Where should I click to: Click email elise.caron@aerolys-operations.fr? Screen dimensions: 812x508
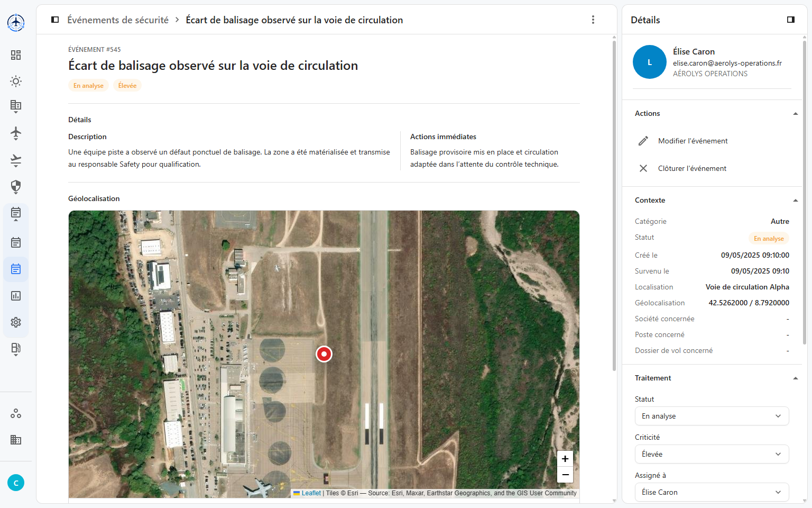(x=727, y=63)
